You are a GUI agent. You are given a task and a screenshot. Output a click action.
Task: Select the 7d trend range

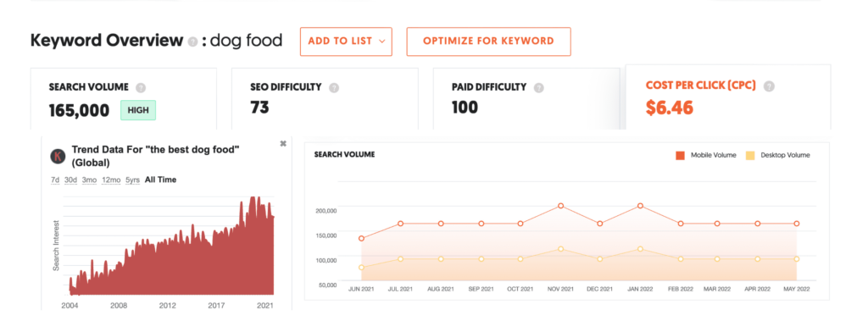click(x=55, y=180)
